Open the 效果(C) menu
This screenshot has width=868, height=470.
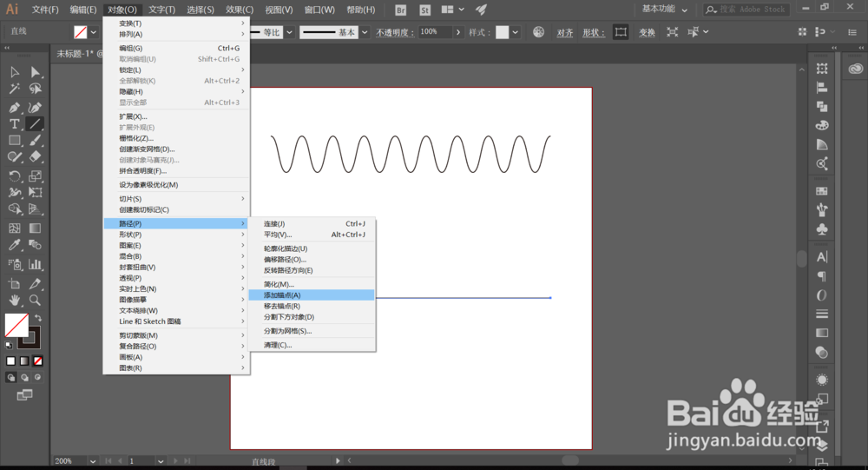pyautogui.click(x=240, y=10)
